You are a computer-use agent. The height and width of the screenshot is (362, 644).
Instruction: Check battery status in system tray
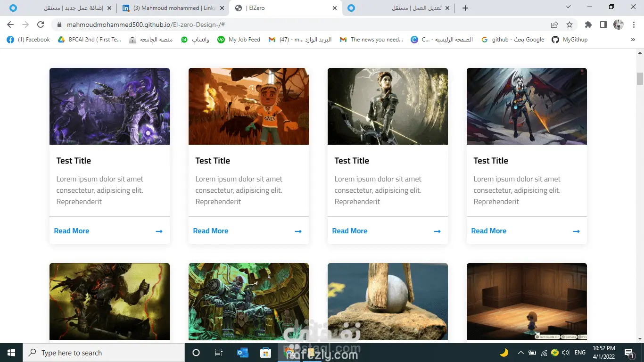532,353
